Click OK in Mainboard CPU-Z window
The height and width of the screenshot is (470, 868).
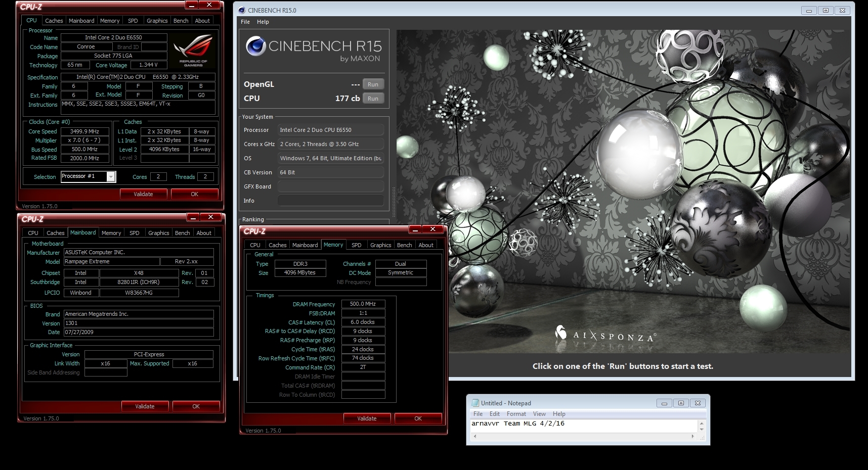(x=196, y=406)
